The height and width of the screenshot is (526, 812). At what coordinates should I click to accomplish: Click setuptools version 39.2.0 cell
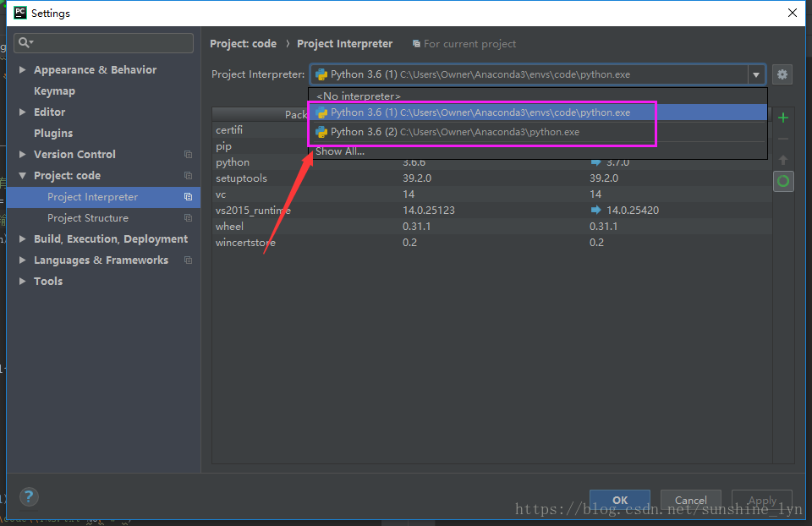point(417,178)
